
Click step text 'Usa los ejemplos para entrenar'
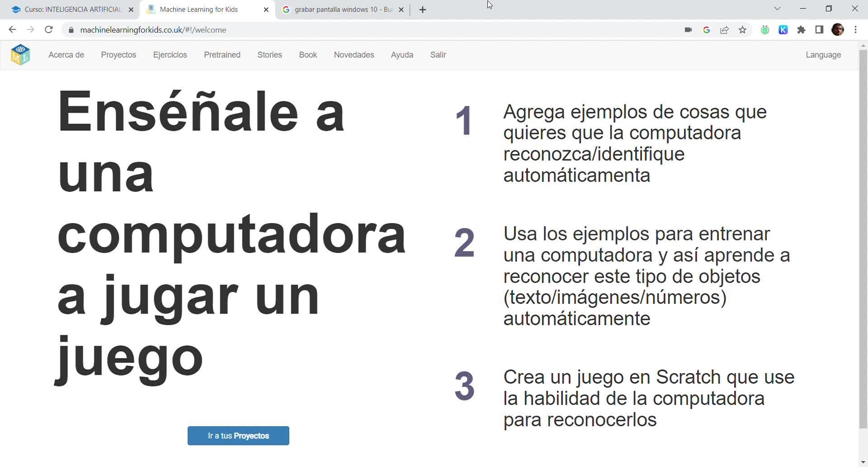(646, 276)
